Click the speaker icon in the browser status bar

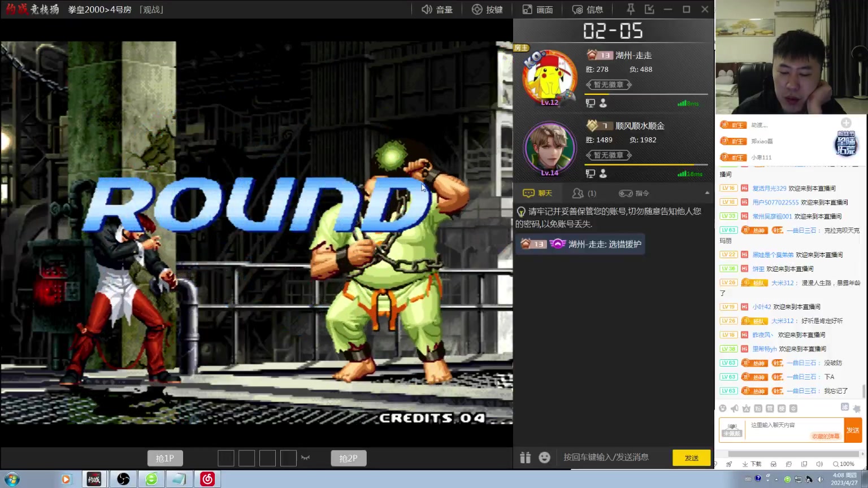[819, 464]
